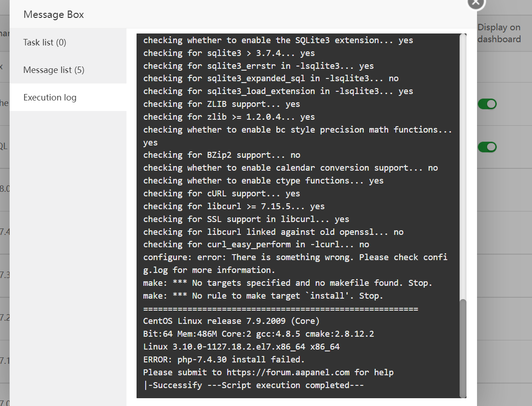This screenshot has width=532, height=406.
Task: Select the Execution log tab
Action: (x=50, y=97)
